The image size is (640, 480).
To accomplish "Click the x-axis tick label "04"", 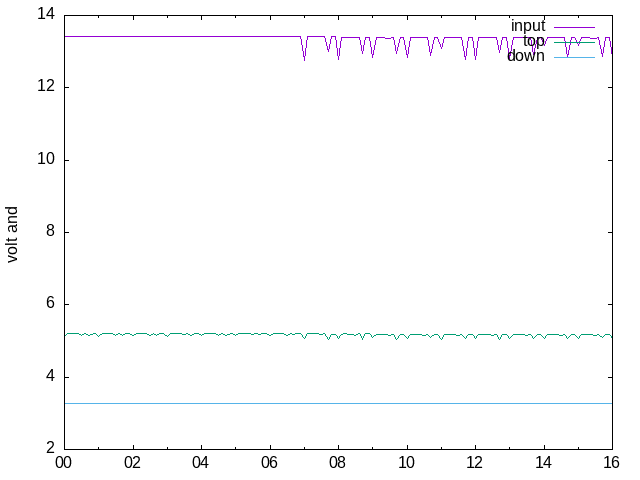I will (201, 464).
